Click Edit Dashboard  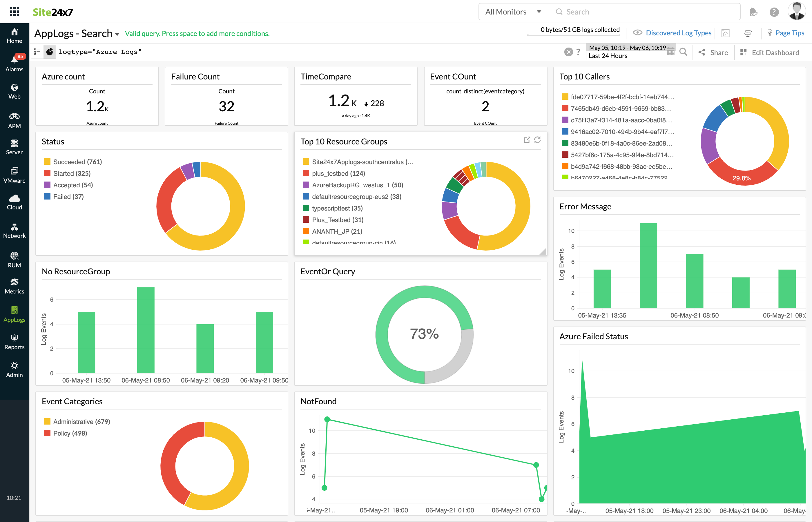(x=775, y=52)
